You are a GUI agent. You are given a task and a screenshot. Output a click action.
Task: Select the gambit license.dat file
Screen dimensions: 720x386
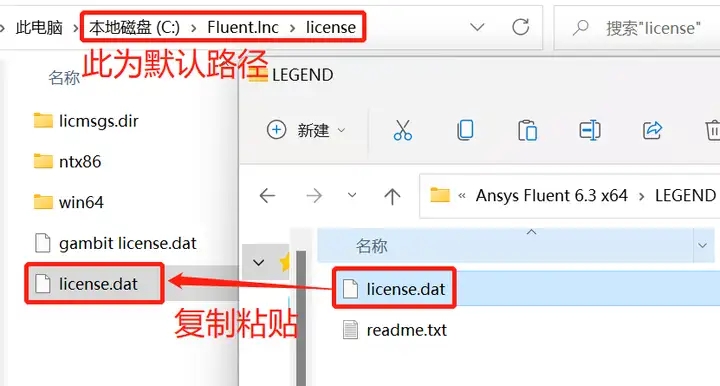[128, 243]
